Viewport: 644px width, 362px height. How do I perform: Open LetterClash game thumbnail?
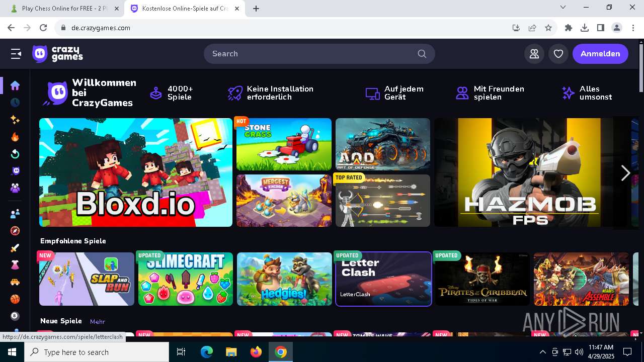pos(383,279)
